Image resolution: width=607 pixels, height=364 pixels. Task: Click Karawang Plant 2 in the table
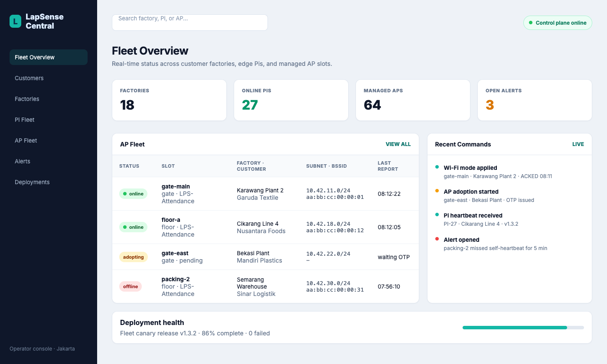[x=260, y=190]
